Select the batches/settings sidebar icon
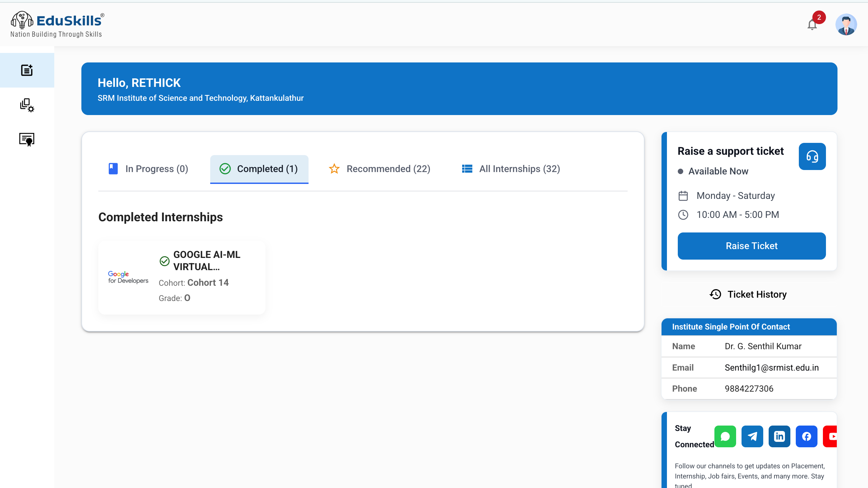 27,105
